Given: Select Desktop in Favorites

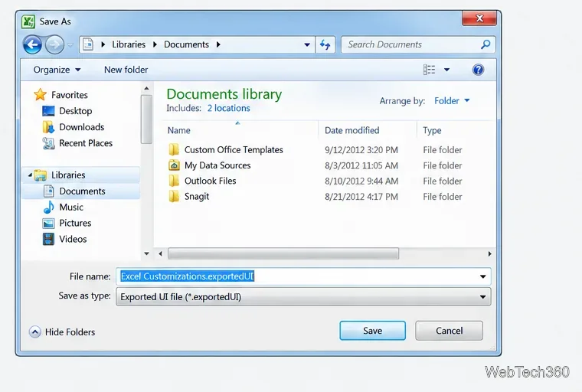Looking at the screenshot, I should tap(75, 111).
